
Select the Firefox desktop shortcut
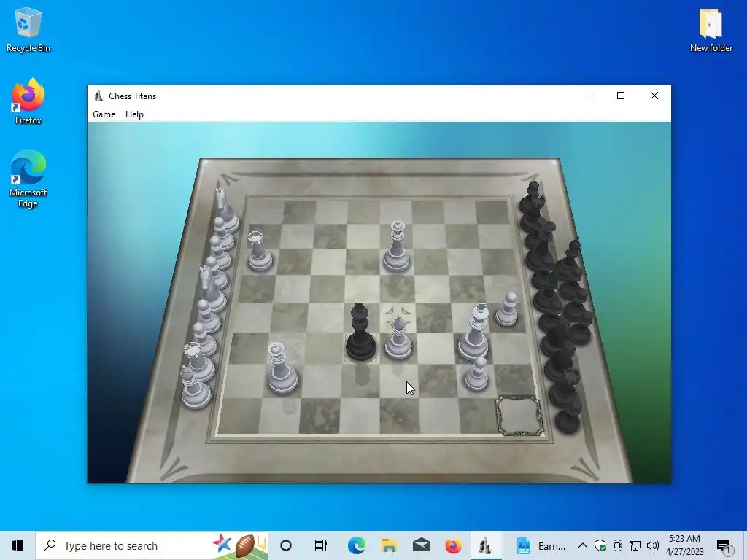click(x=28, y=101)
